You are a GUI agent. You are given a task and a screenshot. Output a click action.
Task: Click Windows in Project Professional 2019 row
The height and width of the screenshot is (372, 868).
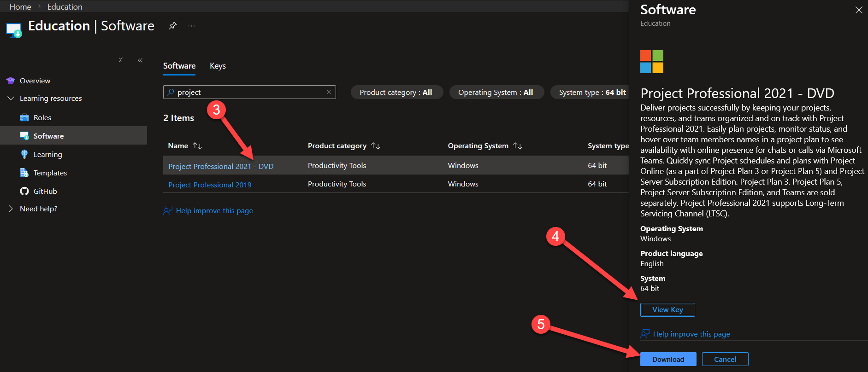tap(463, 184)
